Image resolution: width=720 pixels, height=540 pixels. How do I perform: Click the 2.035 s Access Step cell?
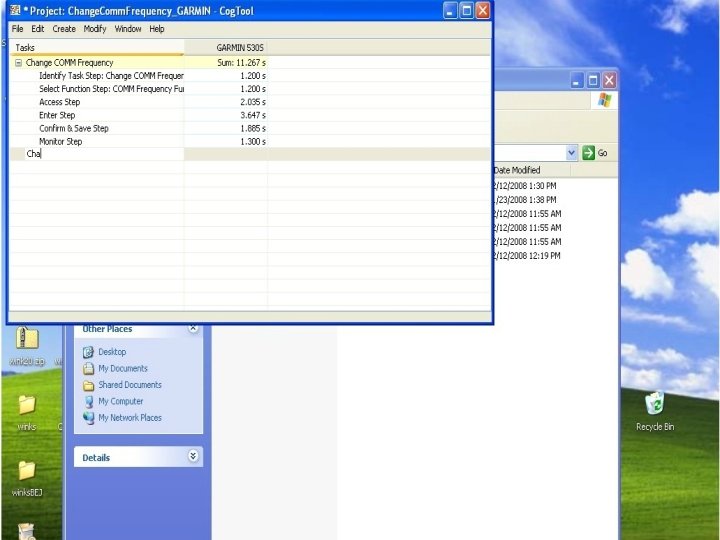coord(226,102)
